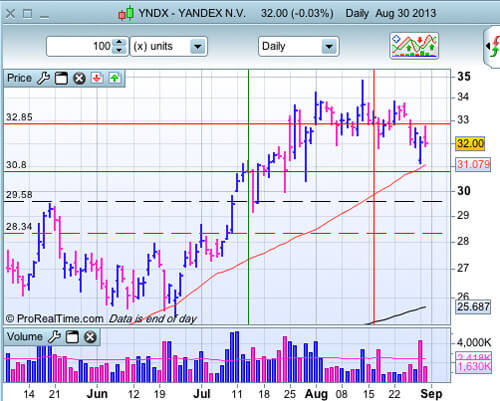
Task: Open the Volume panel settings wrench
Action: click(x=55, y=337)
